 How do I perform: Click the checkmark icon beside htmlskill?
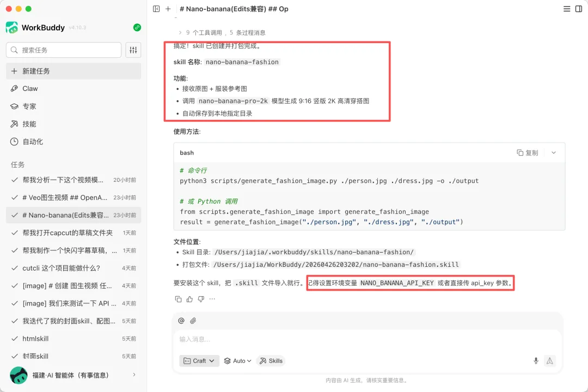click(x=15, y=338)
